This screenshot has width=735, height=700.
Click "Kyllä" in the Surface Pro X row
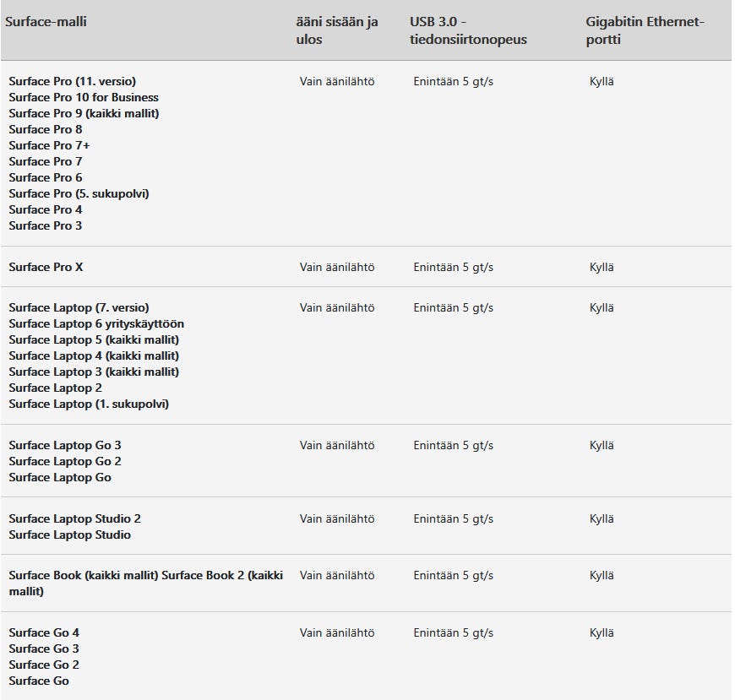coord(602,267)
